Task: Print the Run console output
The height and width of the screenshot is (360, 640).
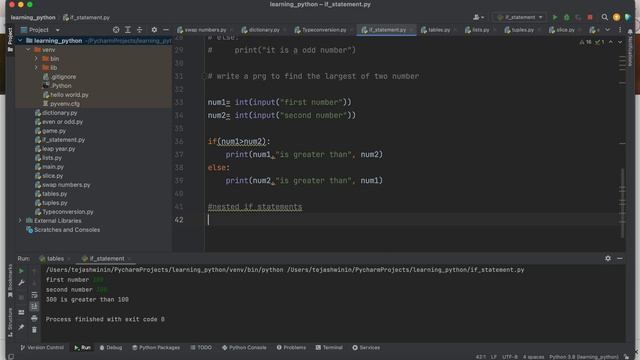Action: (34, 318)
